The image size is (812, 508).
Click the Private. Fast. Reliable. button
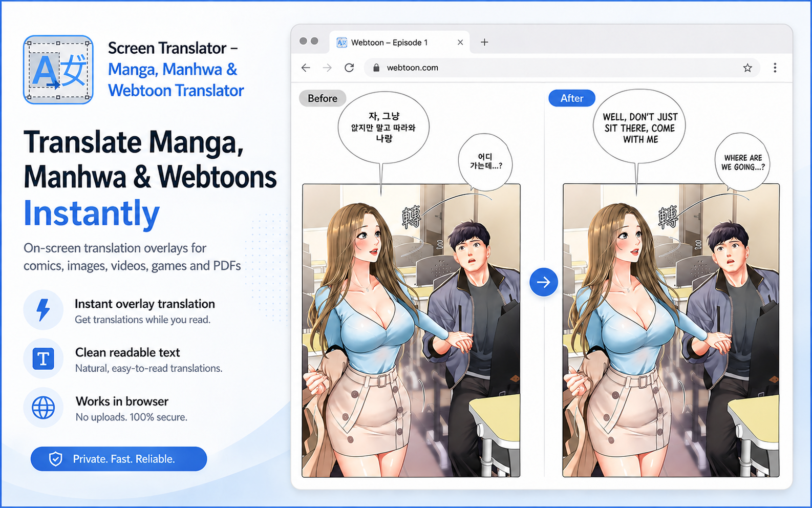(x=119, y=459)
